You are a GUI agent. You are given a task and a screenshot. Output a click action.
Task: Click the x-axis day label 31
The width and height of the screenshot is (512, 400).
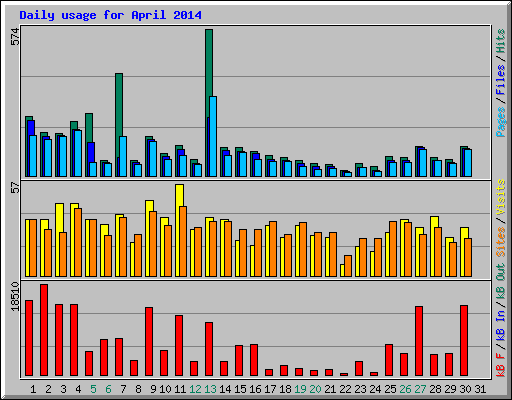click(480, 389)
